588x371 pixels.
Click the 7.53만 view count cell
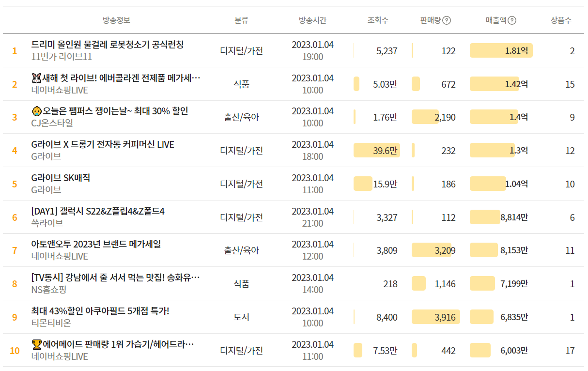[385, 351]
